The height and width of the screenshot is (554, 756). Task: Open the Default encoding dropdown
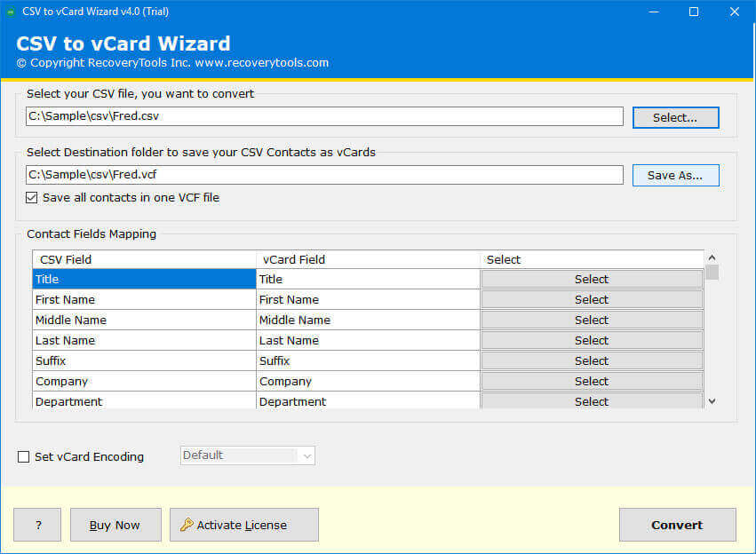point(247,455)
